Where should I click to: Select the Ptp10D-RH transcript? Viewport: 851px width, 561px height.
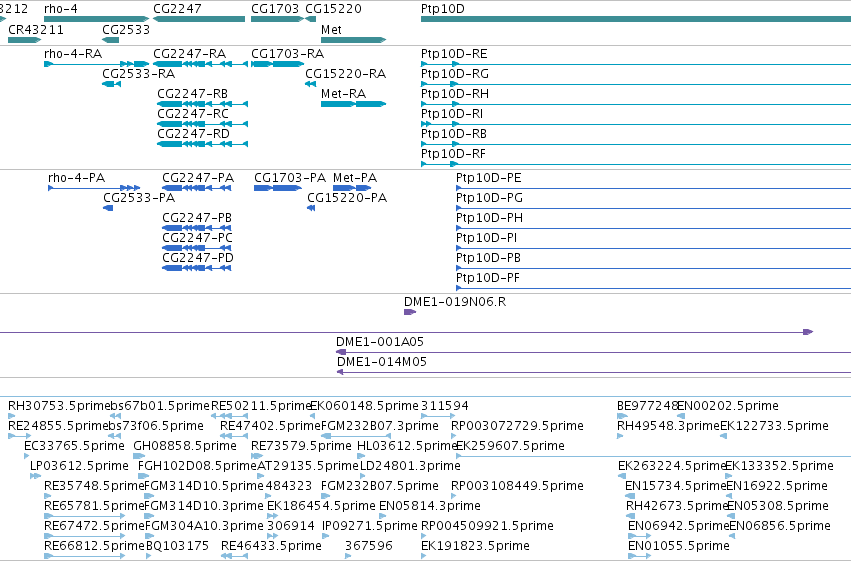pyautogui.click(x=636, y=104)
